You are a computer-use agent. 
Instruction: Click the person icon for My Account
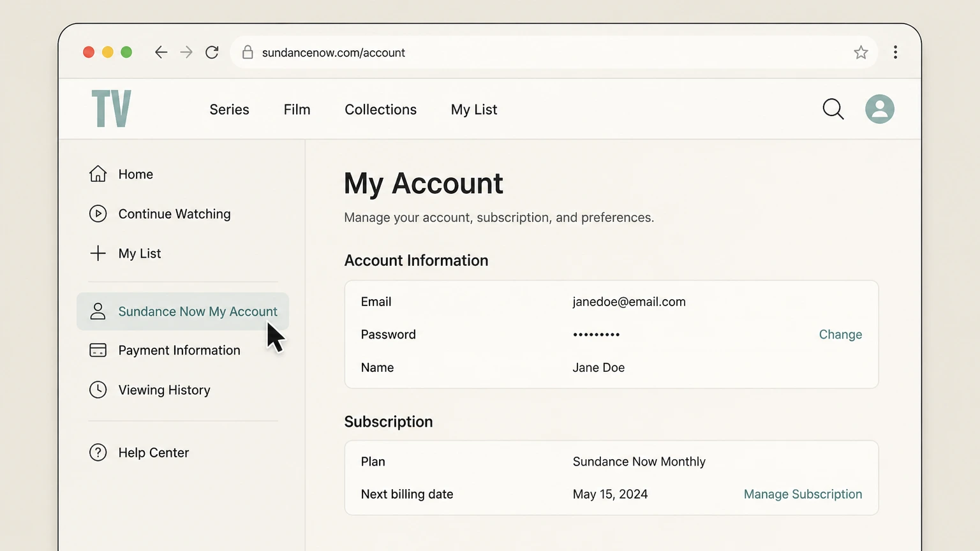click(98, 311)
